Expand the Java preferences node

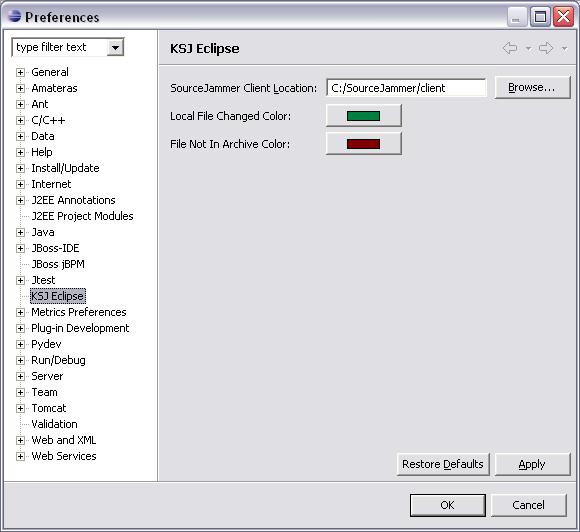pyautogui.click(x=20, y=232)
